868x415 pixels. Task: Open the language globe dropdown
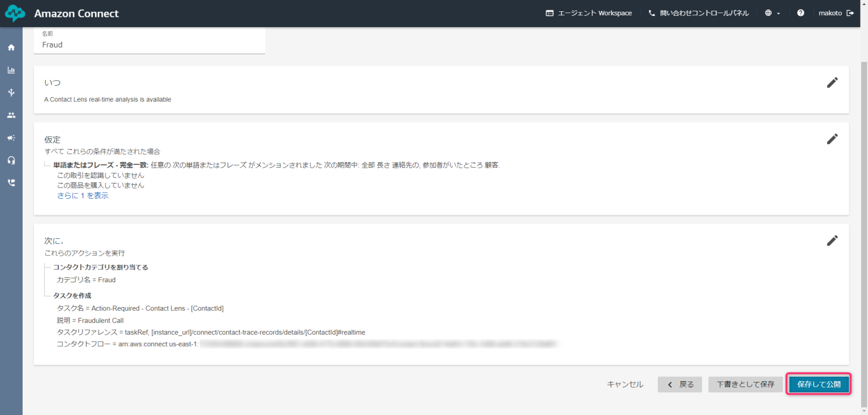[772, 12]
